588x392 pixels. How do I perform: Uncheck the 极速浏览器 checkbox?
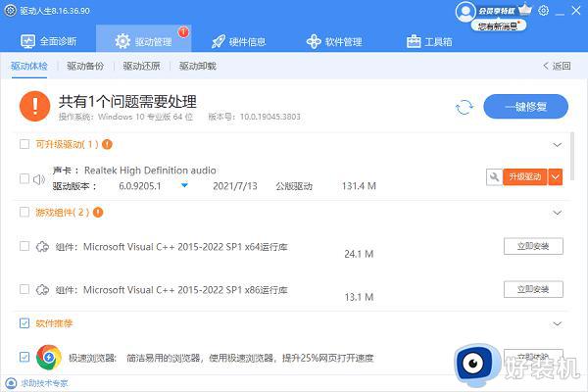(24, 357)
